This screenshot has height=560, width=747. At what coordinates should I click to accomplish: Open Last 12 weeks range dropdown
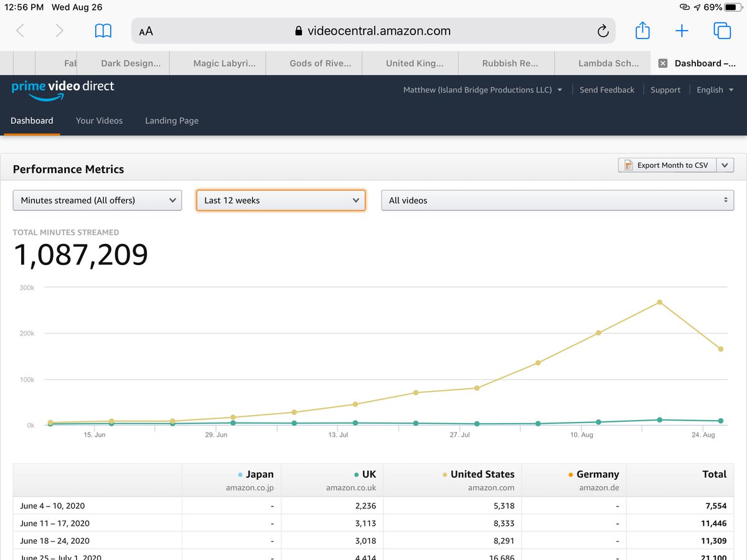click(281, 200)
